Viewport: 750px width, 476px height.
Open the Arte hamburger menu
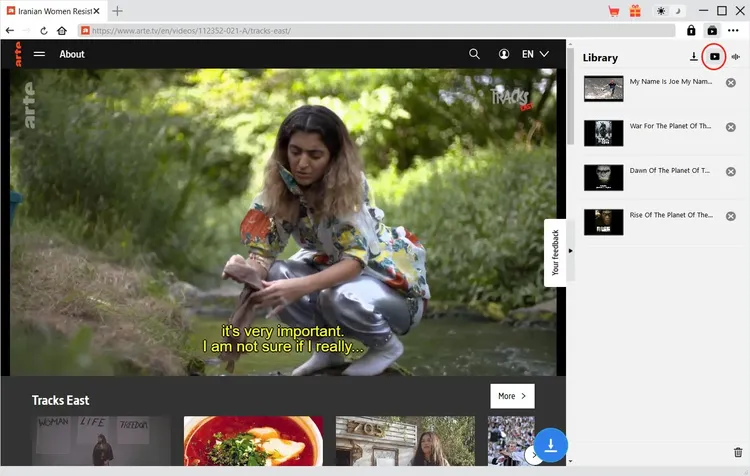coord(39,54)
